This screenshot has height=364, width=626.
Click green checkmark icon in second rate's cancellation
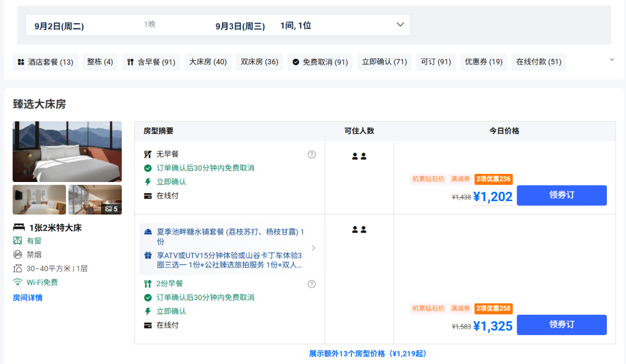tap(148, 297)
